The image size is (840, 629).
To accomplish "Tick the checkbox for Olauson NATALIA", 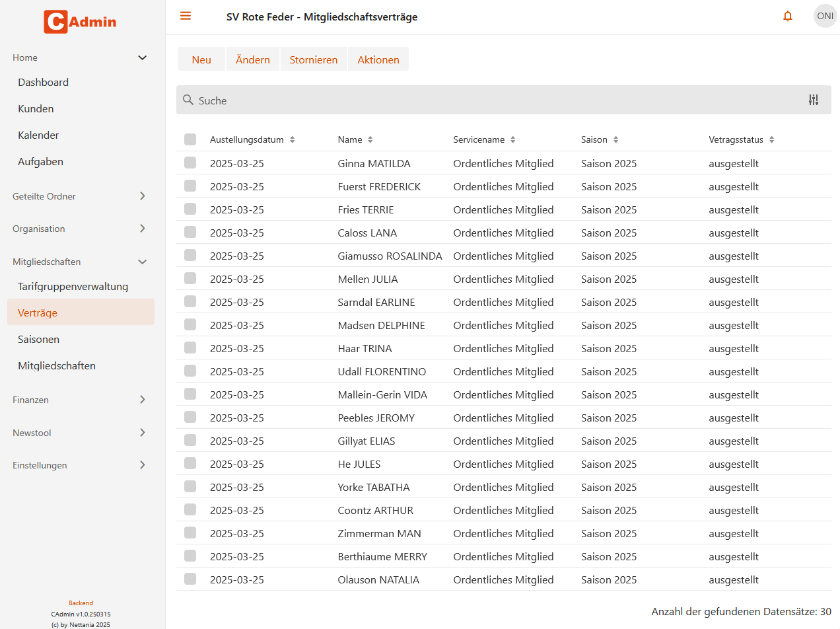I will 190,579.
